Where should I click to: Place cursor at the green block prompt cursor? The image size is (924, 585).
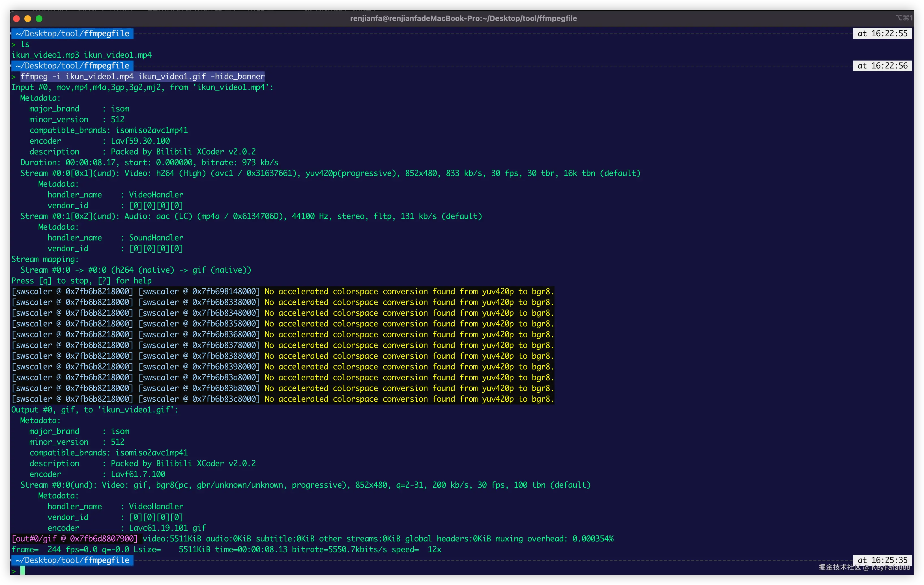pyautogui.click(x=23, y=570)
